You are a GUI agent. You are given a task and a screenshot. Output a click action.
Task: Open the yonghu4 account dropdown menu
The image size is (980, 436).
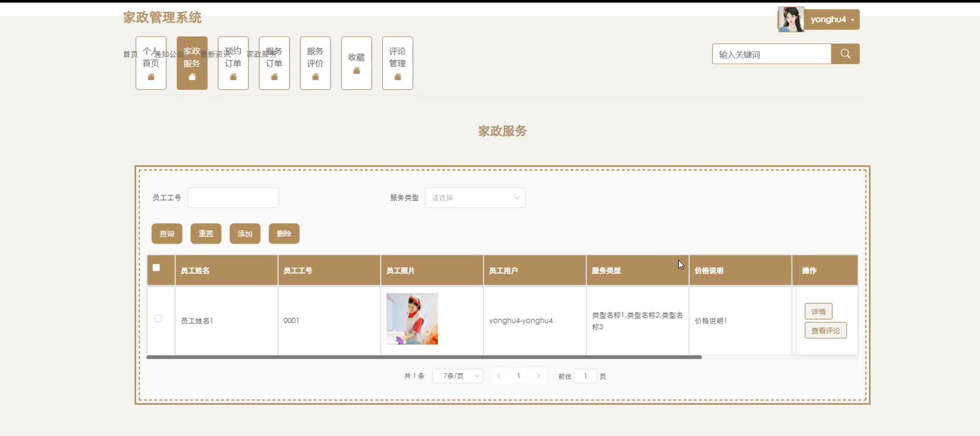832,19
